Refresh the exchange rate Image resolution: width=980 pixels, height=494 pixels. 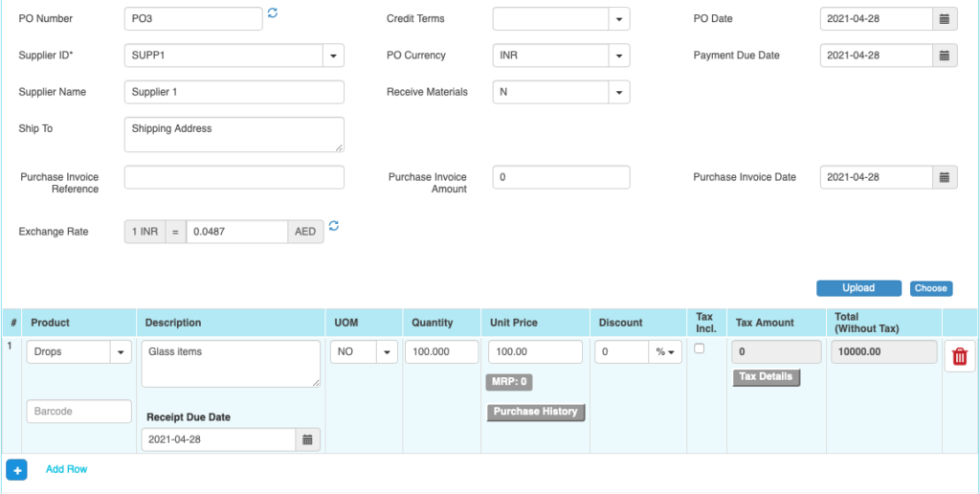tap(334, 226)
